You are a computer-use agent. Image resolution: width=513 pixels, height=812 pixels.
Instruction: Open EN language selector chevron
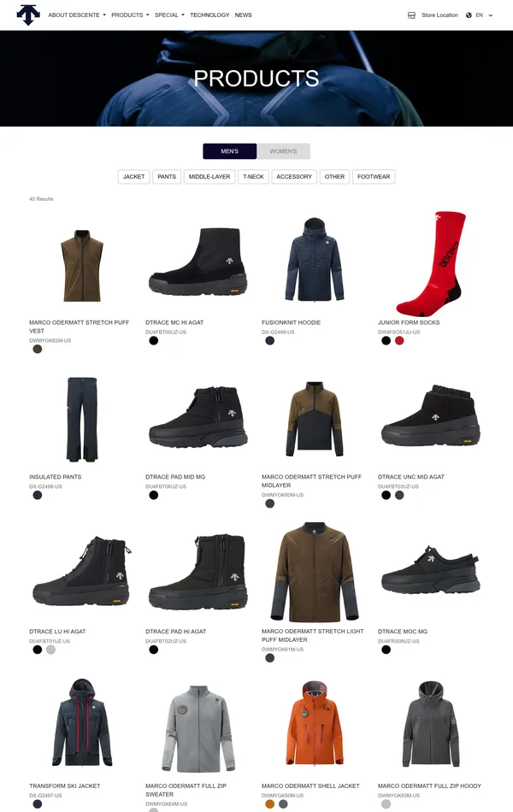pos(491,15)
